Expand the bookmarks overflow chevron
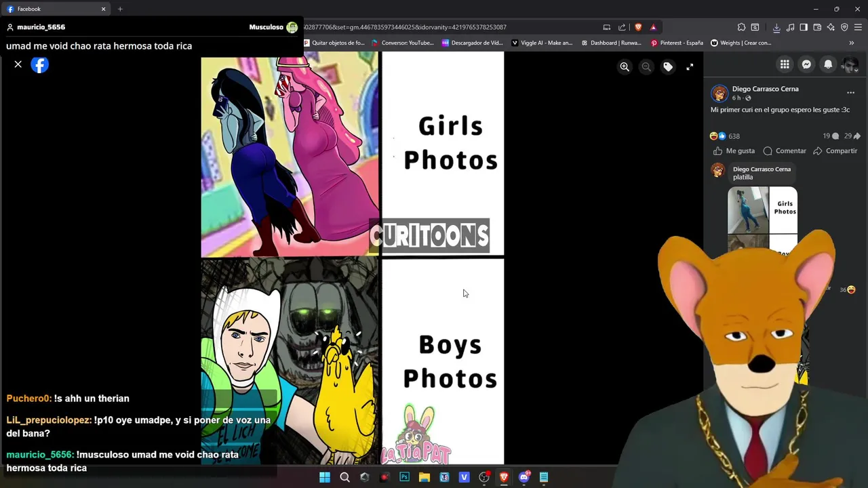This screenshot has width=868, height=488. tap(852, 43)
